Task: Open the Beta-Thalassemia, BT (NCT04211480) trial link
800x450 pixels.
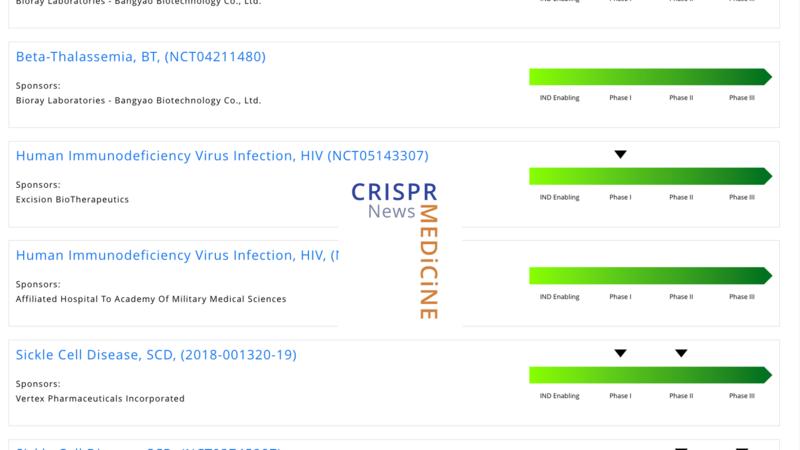Action: (x=141, y=57)
